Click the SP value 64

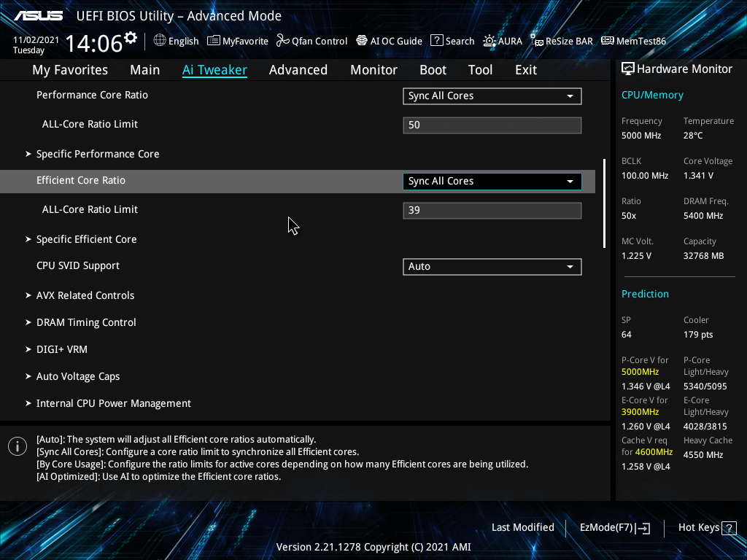tap(627, 335)
